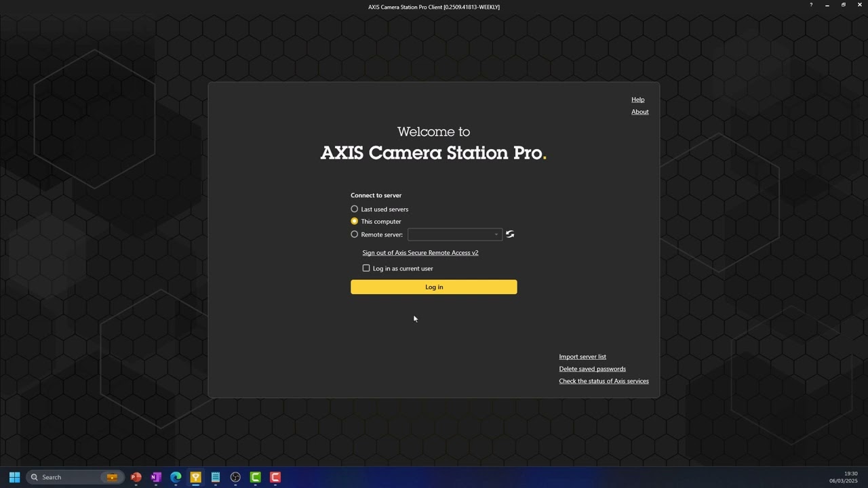The height and width of the screenshot is (488, 868).
Task: Open the red Camtasia taskbar icon
Action: click(275, 477)
